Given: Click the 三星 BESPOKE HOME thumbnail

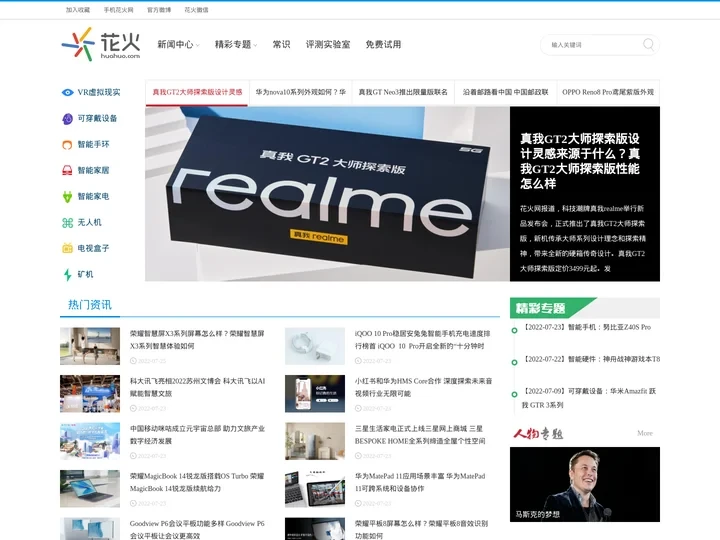Looking at the screenshot, I should click(315, 441).
